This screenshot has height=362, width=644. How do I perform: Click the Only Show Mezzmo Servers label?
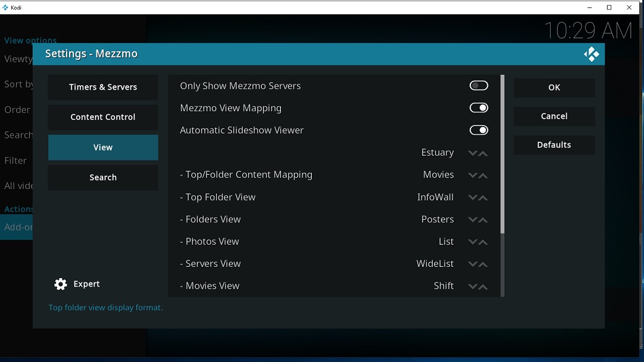point(240,86)
